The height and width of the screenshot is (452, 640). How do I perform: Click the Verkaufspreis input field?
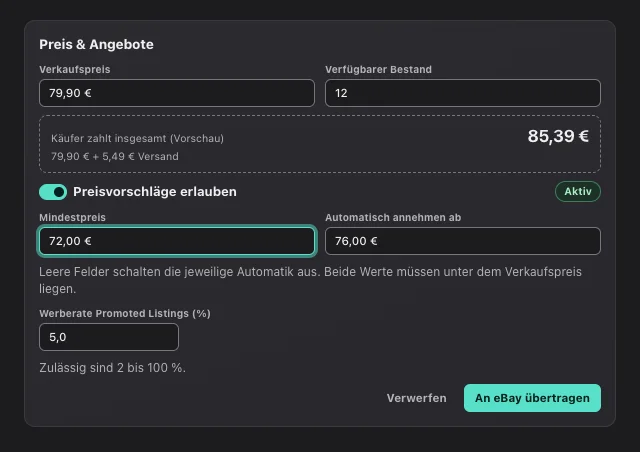click(177, 93)
